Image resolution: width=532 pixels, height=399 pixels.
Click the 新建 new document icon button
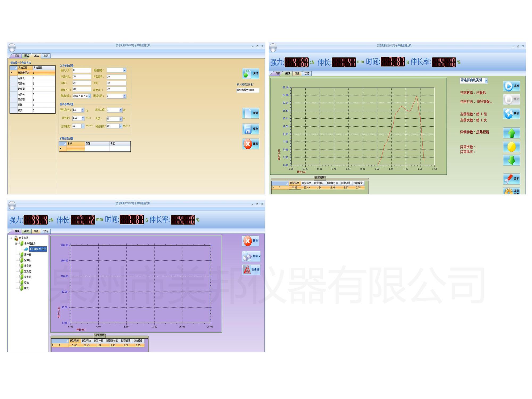pyautogui.click(x=251, y=113)
